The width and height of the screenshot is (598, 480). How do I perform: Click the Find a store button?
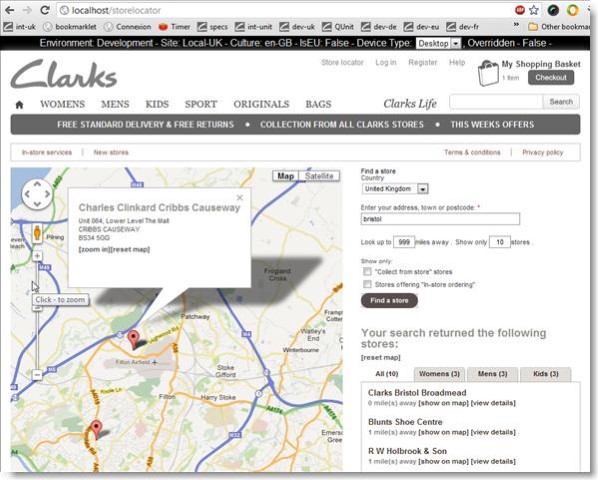point(389,301)
